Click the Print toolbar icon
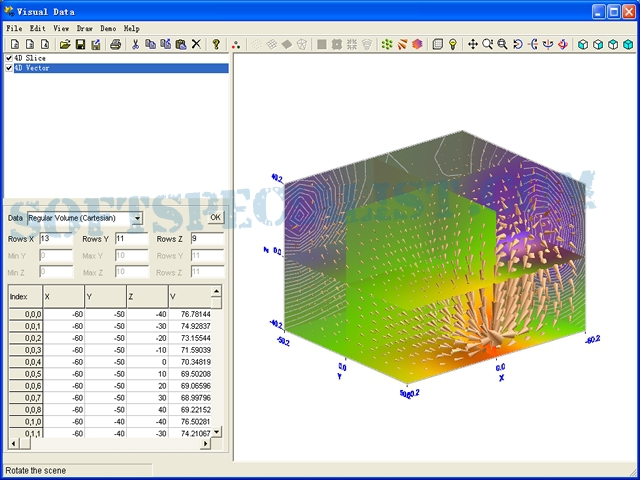 click(x=115, y=45)
